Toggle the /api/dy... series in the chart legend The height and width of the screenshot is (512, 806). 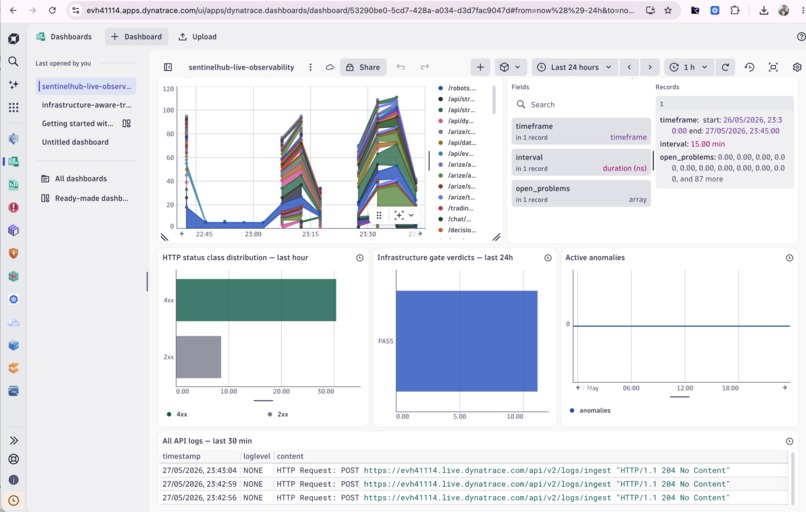(x=456, y=121)
